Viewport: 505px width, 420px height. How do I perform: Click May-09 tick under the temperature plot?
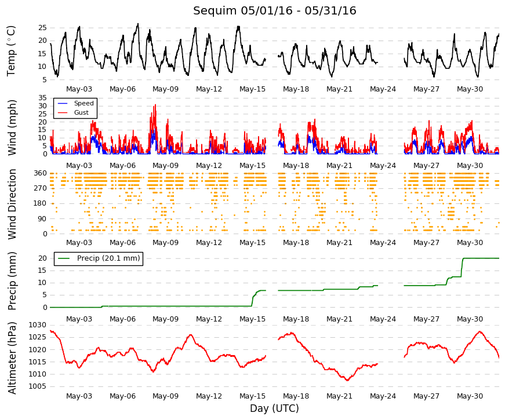166,89
